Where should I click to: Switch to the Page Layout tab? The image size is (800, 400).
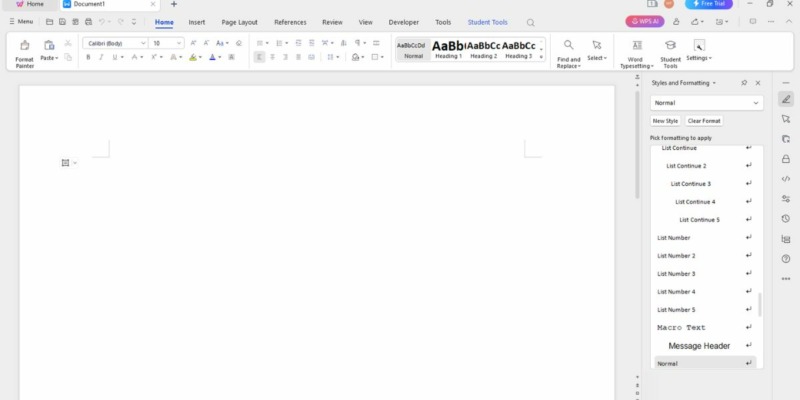pos(239,22)
